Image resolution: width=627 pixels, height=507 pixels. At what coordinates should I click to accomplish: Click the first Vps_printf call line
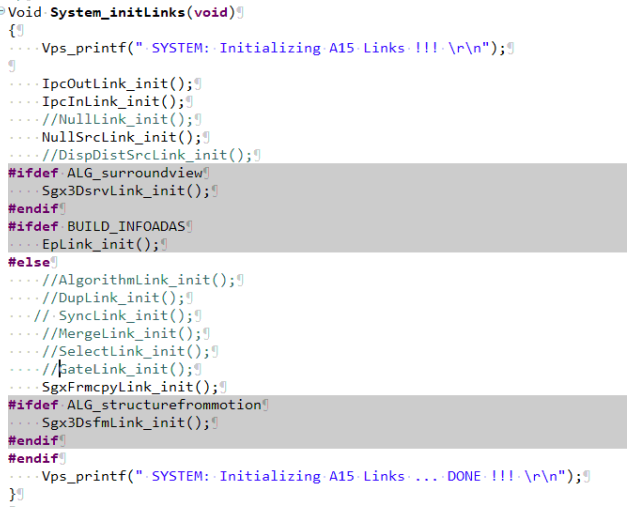274,48
